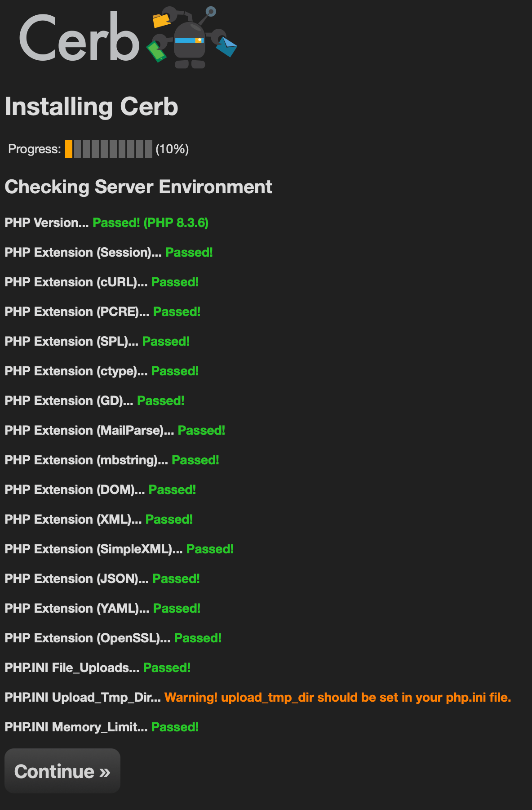This screenshot has width=532, height=810.
Task: Click the orange upload_tmp_dir warning message
Action: [338, 697]
